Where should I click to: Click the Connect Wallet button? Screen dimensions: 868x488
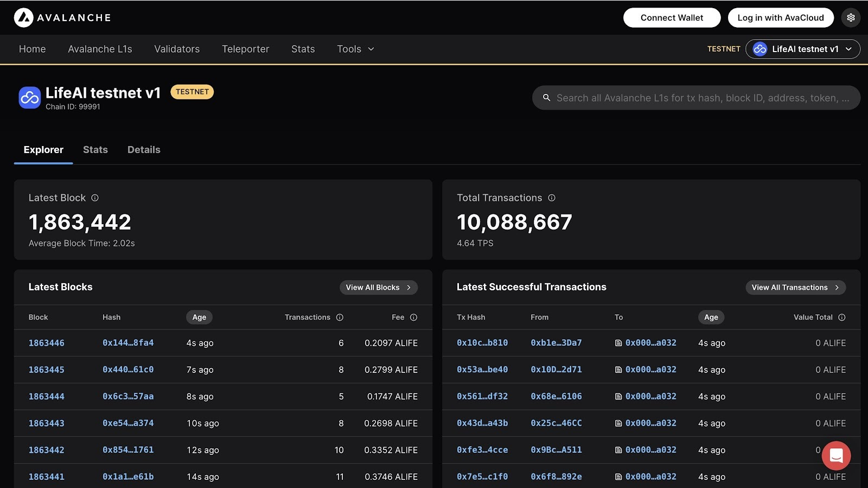[672, 17]
